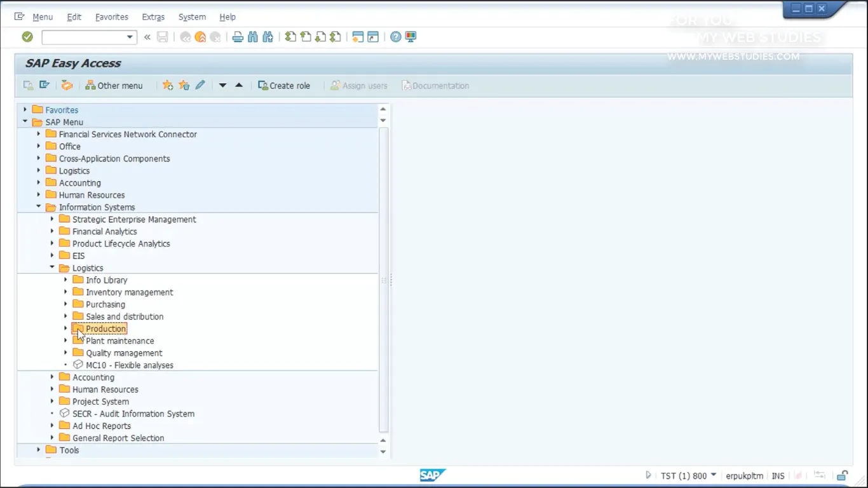Click the Customize Local Layout monitor icon
This screenshot has height=488, width=868.
tap(411, 37)
